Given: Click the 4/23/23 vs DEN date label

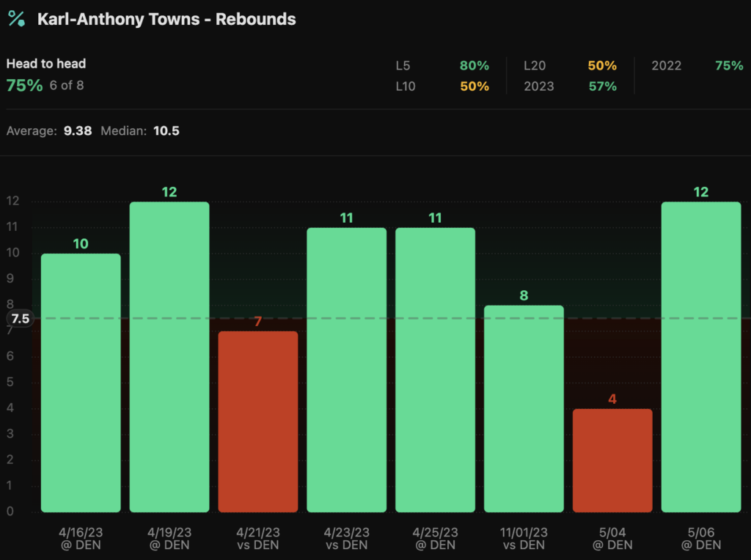Looking at the screenshot, I should pos(346,539).
